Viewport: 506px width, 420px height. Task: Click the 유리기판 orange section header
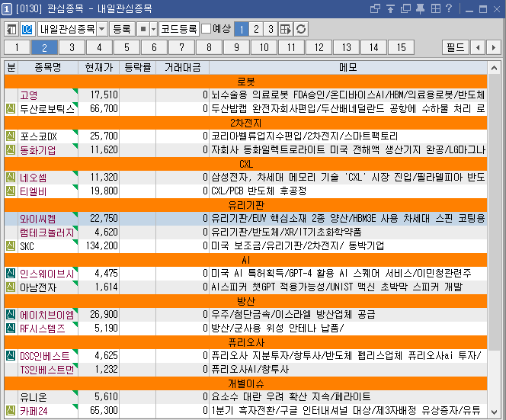246,205
